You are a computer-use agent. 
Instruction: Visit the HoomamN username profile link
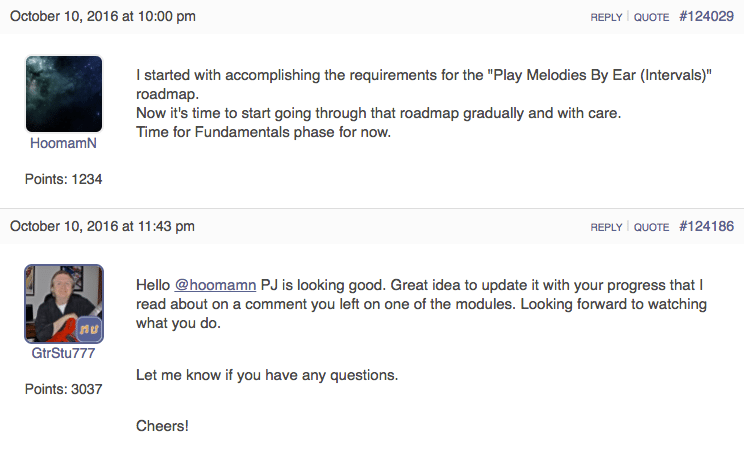pyautogui.click(x=63, y=143)
